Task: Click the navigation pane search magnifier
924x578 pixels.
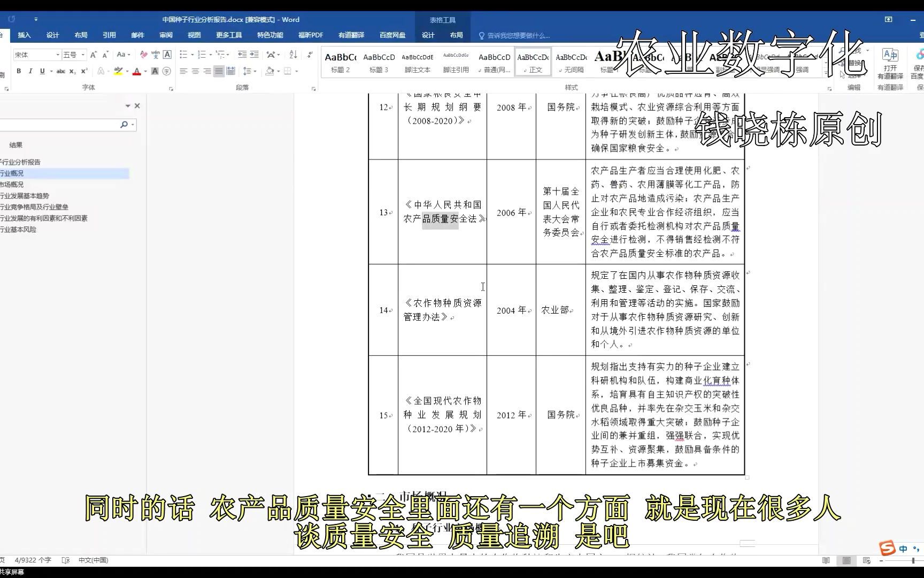Action: pos(124,125)
